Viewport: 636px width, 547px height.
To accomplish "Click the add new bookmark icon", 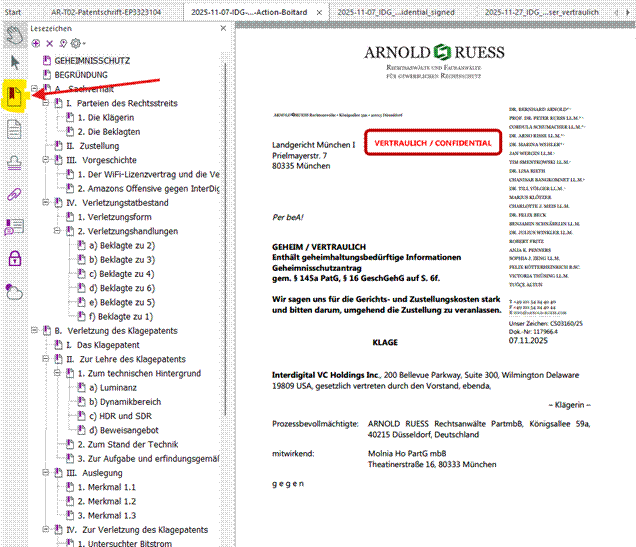I will click(37, 44).
